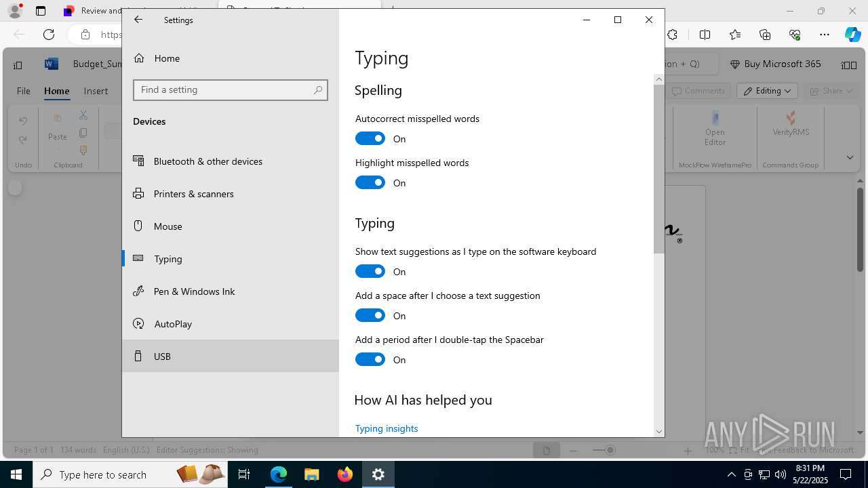Click Word app logo icon
The height and width of the screenshot is (488, 868).
click(x=51, y=64)
